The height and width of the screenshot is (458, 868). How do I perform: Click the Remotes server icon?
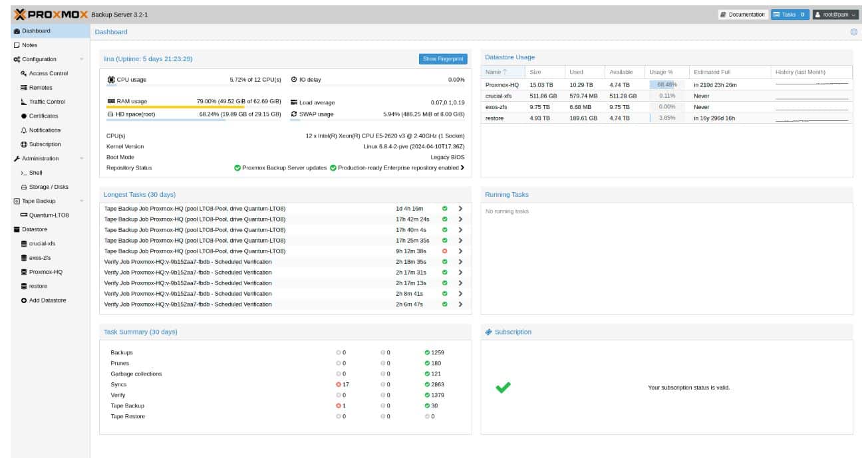coord(24,88)
